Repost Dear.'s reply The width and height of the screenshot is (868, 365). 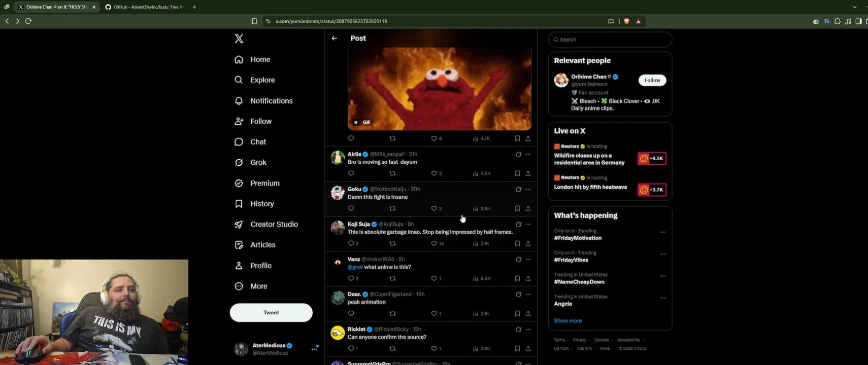(392, 313)
